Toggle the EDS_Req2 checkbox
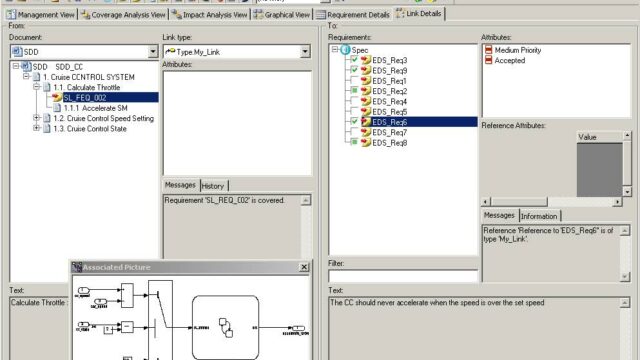Viewport: 640px width, 360px height. pyautogui.click(x=354, y=91)
